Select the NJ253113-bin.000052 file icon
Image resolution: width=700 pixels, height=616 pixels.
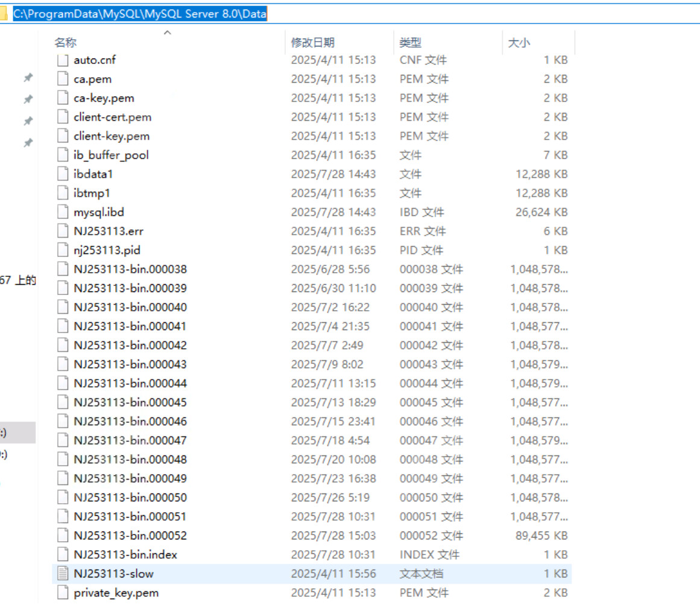pos(63,536)
